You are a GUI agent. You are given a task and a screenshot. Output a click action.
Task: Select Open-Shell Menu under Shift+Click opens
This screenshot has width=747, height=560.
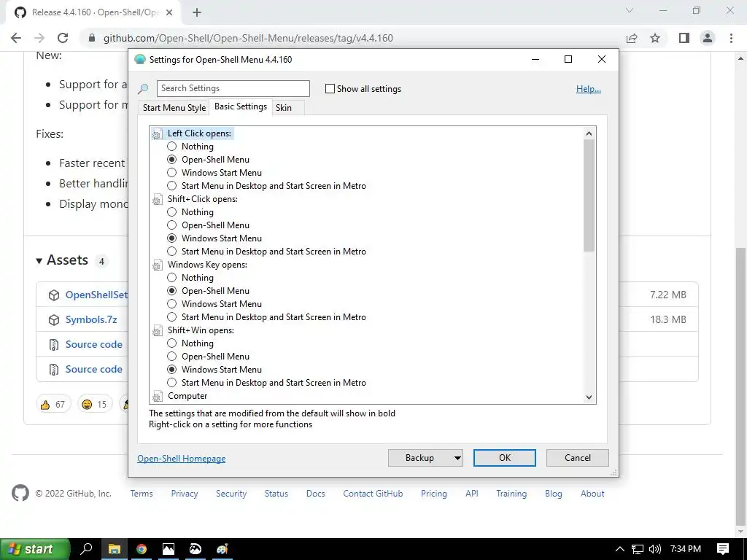tap(172, 225)
